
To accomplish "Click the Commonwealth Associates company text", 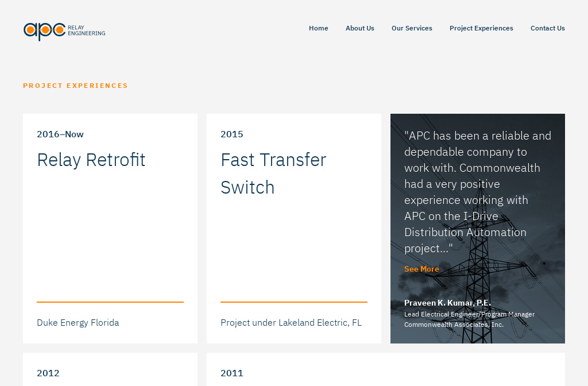I will [454, 324].
